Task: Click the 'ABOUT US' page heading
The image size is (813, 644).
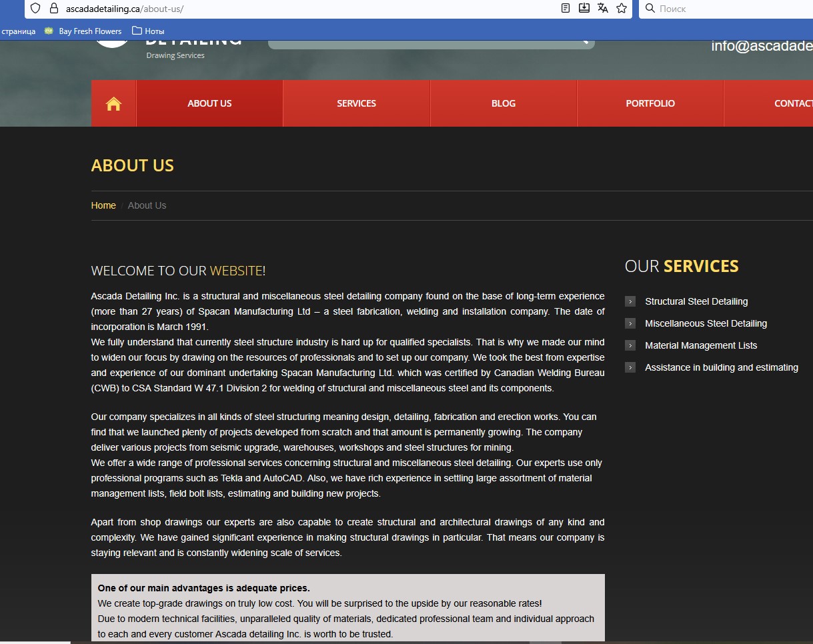Action: tap(133, 165)
